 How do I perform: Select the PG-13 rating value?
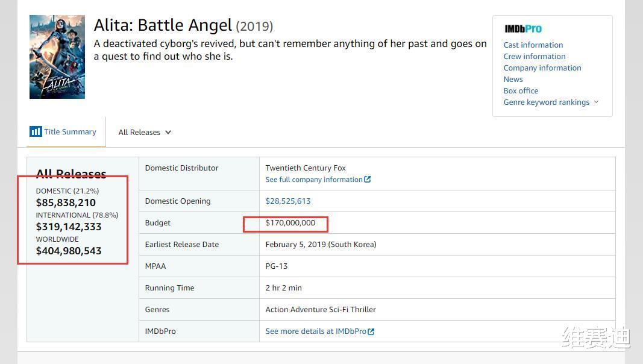[x=277, y=266]
